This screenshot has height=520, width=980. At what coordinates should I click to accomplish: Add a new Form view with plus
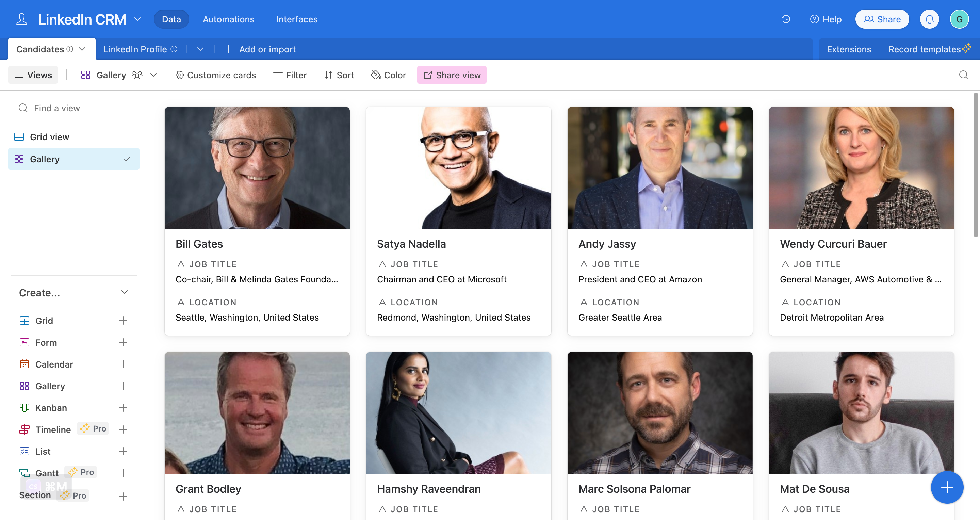pyautogui.click(x=123, y=342)
